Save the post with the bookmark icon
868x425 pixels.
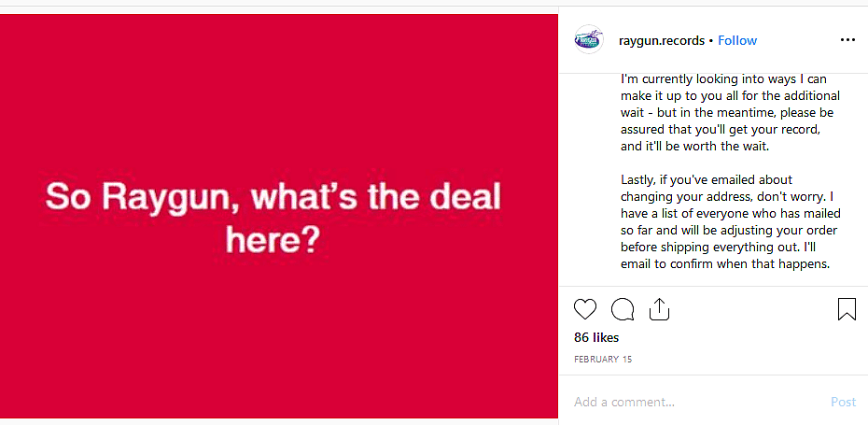pyautogui.click(x=846, y=309)
